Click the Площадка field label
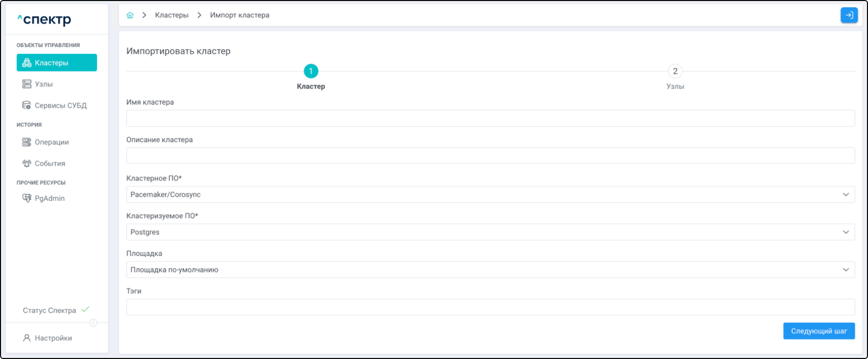Screen dimensions: 868x359 [x=144, y=254]
